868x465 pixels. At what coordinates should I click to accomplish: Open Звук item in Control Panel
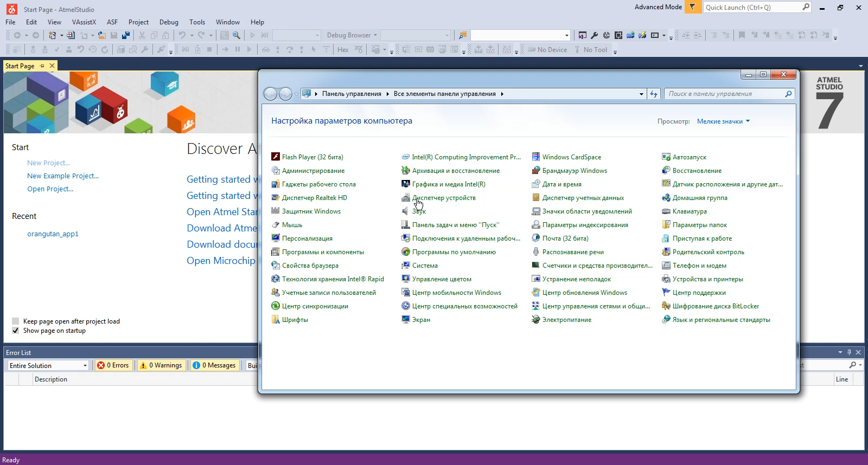pyautogui.click(x=413, y=211)
